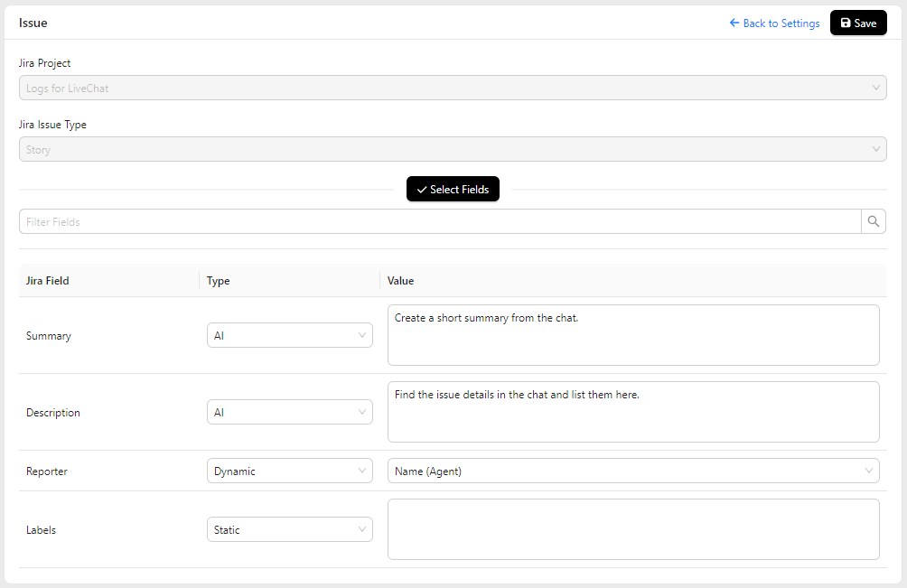Click the chevron on the Jira Issue Type dropdown
This screenshot has height=588, width=907.
coord(874,148)
